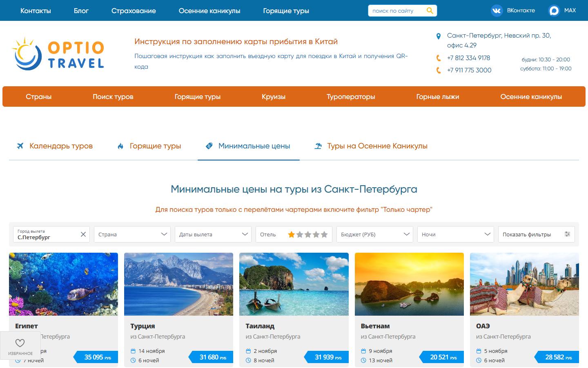This screenshot has height=368, width=588.
Task: Click the phone icon beside +7 812 334 9178
Action: coord(439,58)
